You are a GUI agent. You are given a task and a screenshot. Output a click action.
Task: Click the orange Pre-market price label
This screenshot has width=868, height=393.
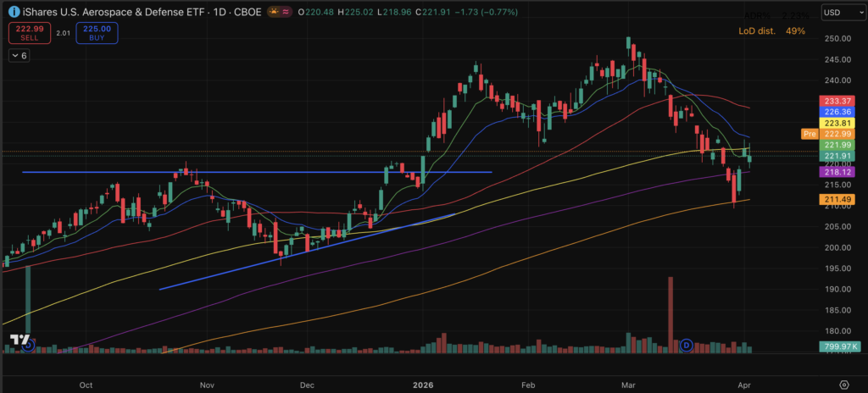pos(808,134)
